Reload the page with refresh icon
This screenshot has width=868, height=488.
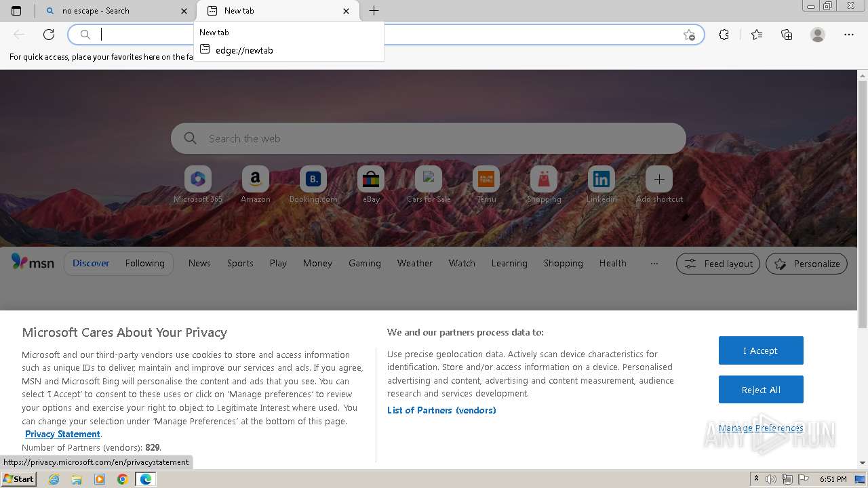point(49,35)
